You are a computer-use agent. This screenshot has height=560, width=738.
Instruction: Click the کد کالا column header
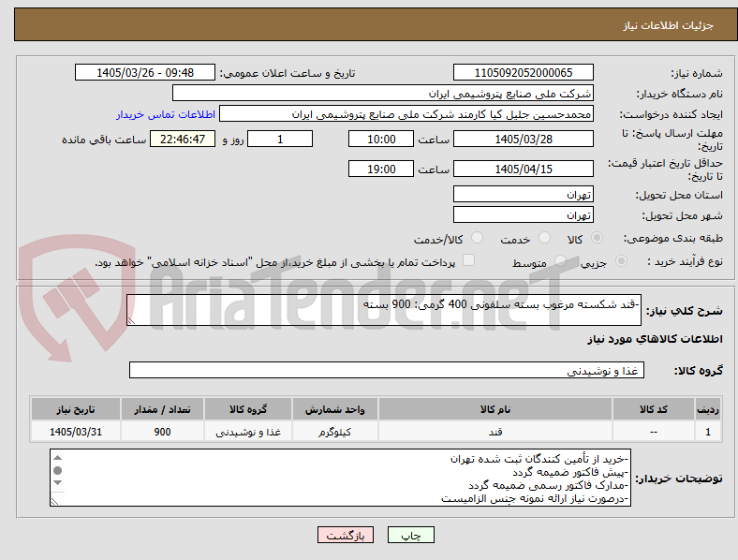tap(654, 409)
